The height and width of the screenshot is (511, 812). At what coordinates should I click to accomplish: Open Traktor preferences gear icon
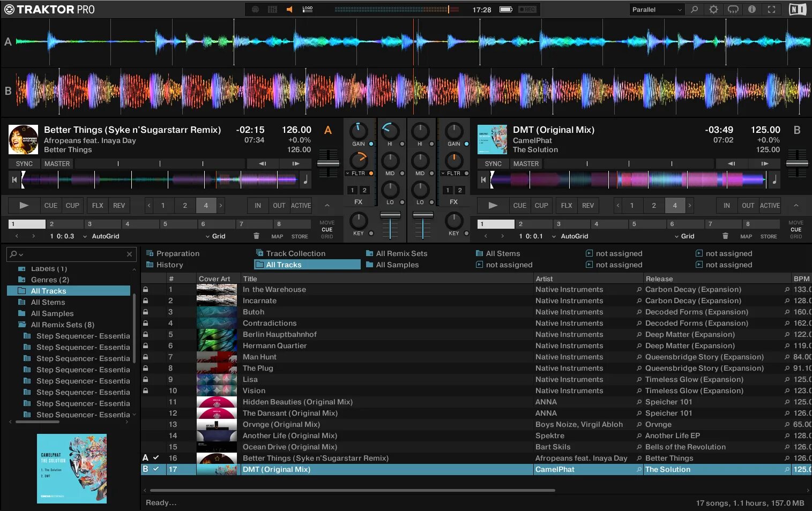713,9
